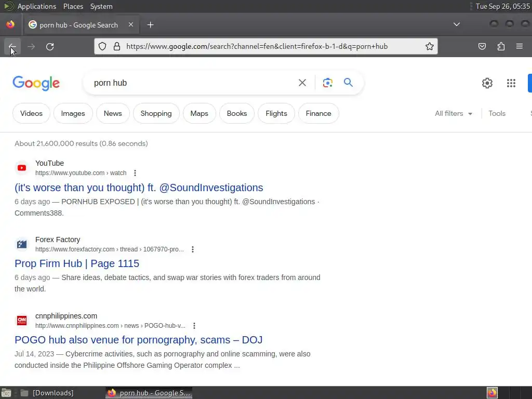The width and height of the screenshot is (532, 399).
Task: Reload the page with the refresh icon
Action: point(50,46)
